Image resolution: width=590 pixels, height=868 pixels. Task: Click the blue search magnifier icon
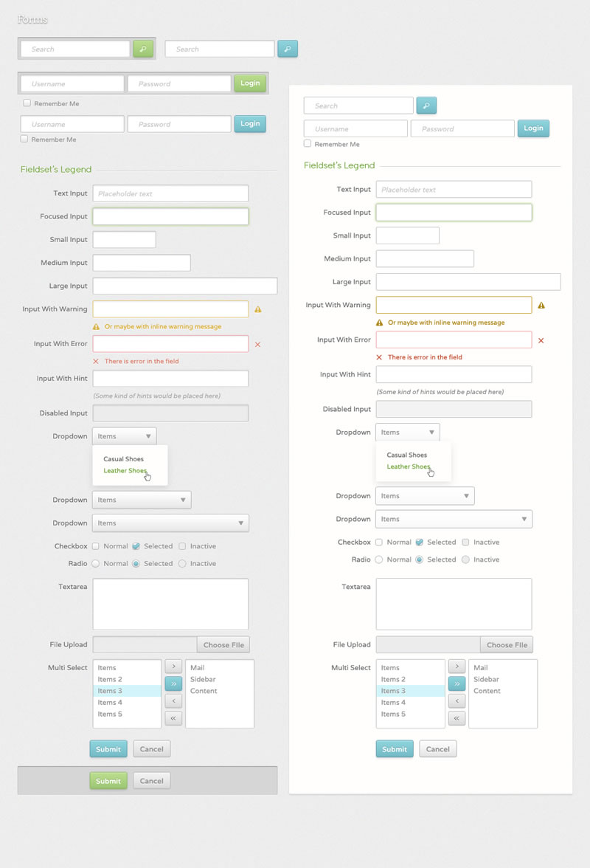click(288, 48)
